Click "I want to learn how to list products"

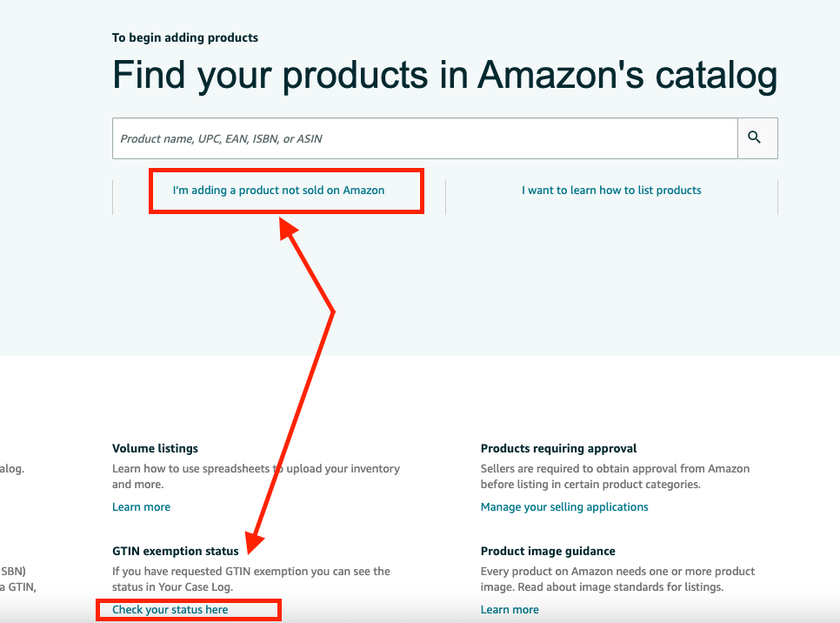click(611, 191)
